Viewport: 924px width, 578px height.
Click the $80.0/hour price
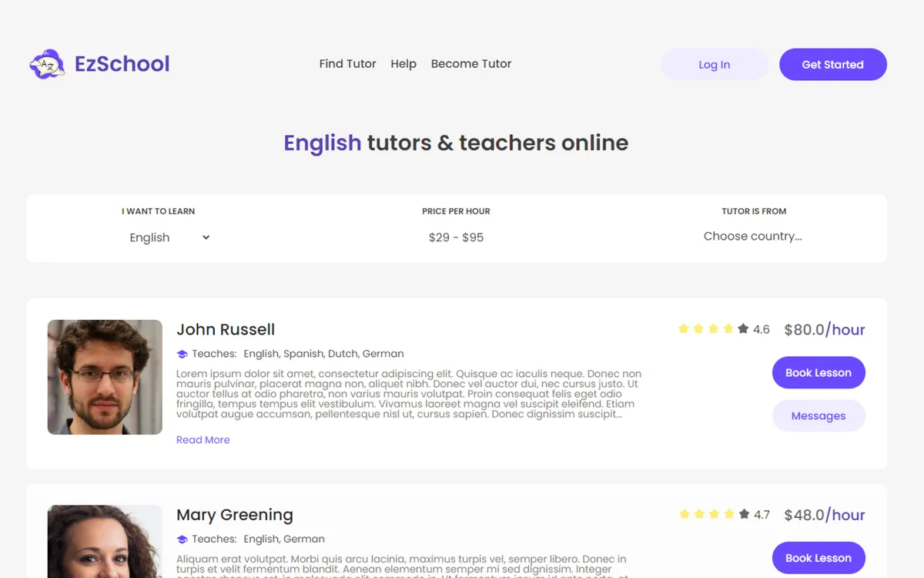825,330
